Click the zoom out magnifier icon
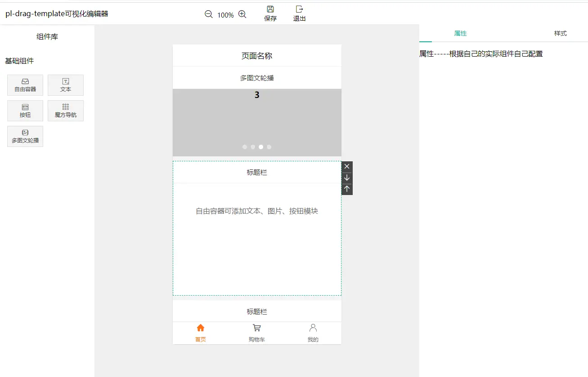The height and width of the screenshot is (377, 588). (209, 14)
